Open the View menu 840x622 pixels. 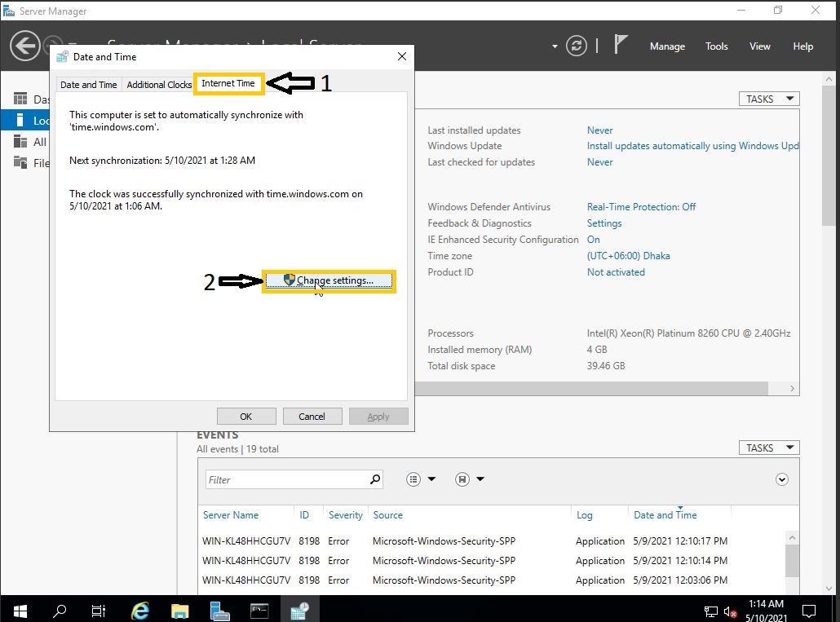[x=759, y=46]
